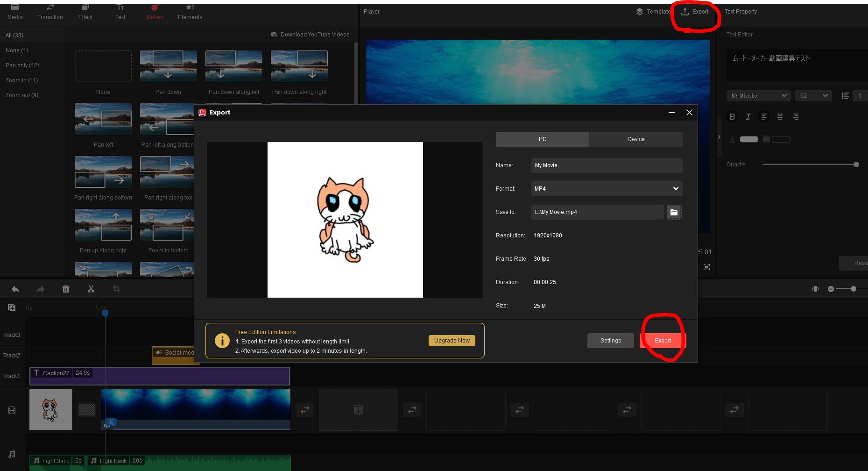Click the crop icon in timeline toolbar

coord(116,289)
